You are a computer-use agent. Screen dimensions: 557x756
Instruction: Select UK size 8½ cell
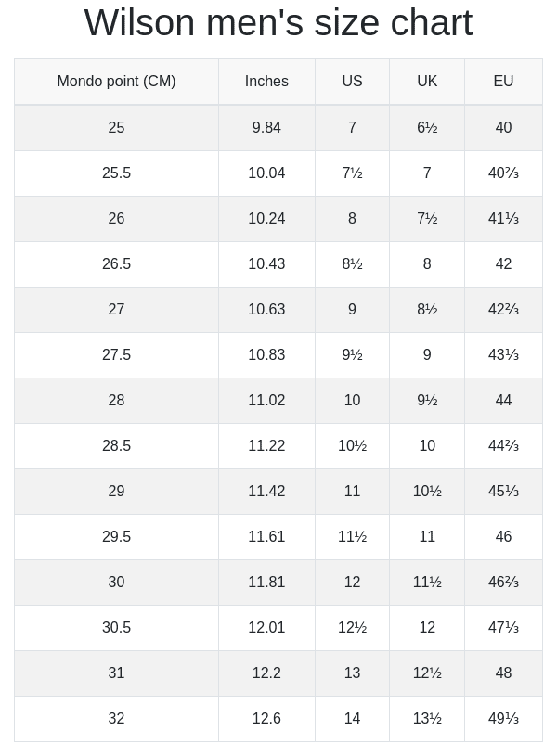(427, 309)
